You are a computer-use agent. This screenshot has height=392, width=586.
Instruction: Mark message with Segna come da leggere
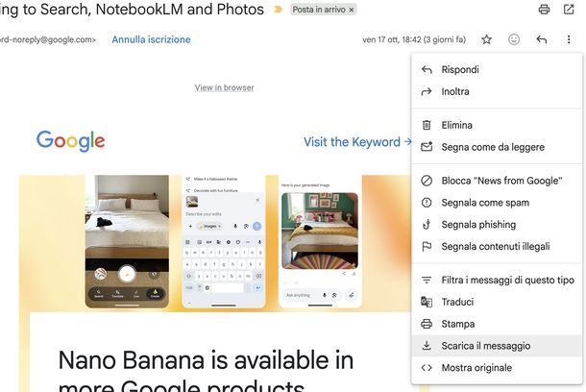click(x=497, y=147)
